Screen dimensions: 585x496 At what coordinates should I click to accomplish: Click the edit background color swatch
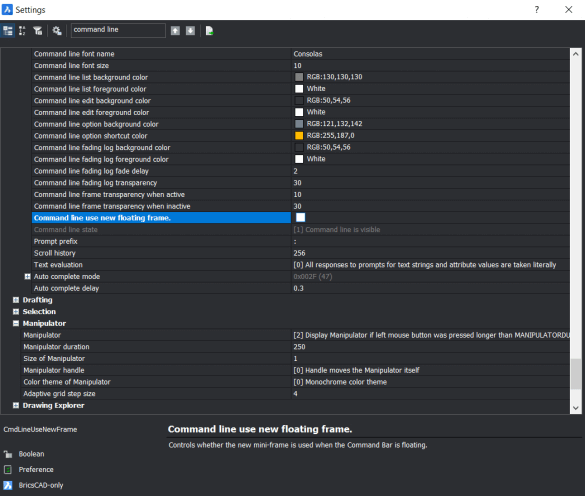pos(299,100)
